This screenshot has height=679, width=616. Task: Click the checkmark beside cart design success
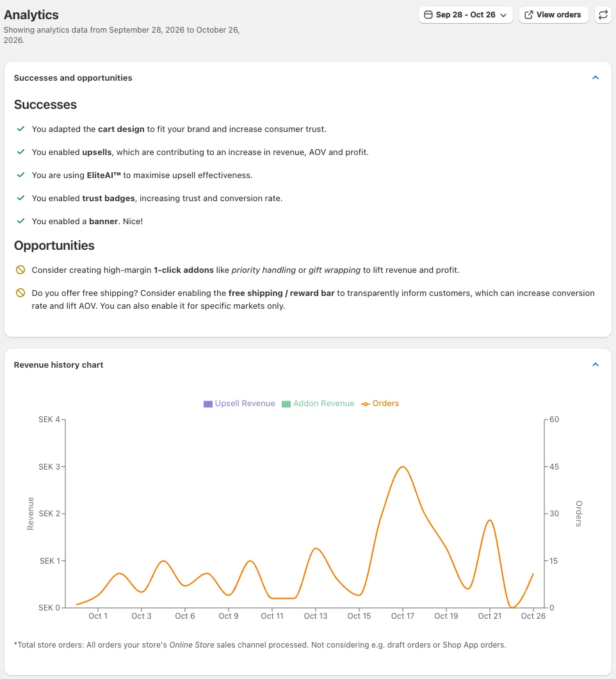20,129
